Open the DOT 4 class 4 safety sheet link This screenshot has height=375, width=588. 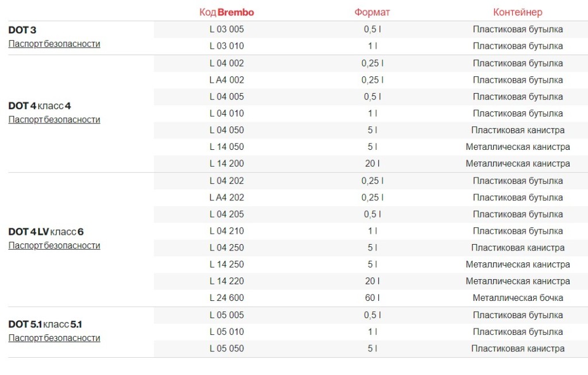[x=55, y=119]
